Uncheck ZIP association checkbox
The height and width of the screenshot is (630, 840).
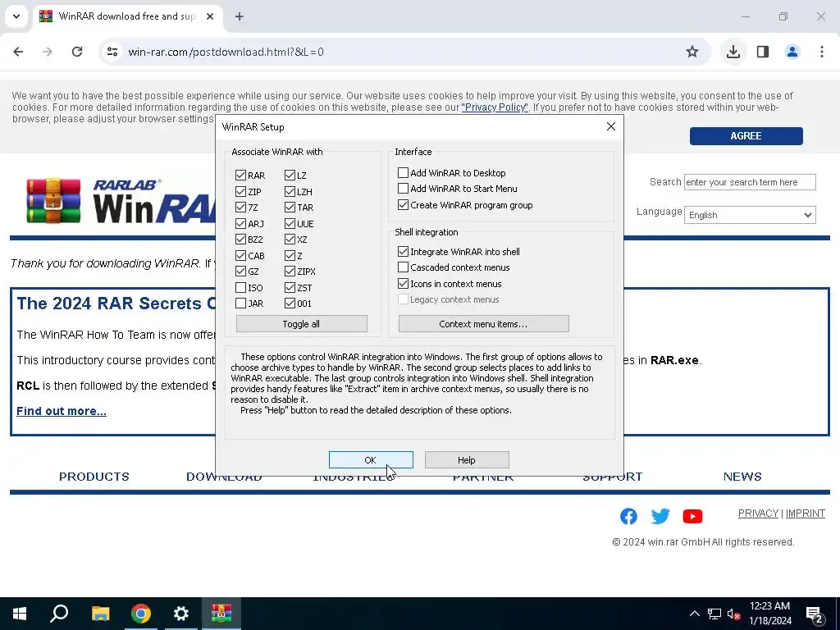point(240,191)
